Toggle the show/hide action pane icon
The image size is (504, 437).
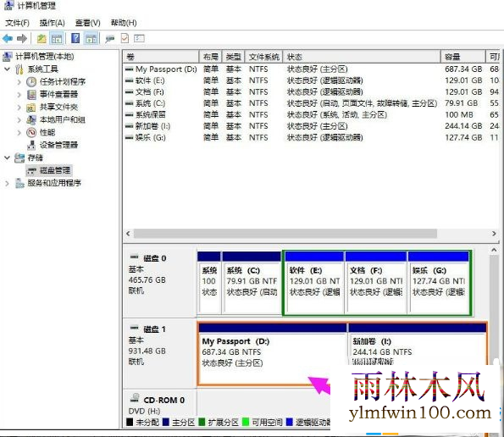click(91, 39)
